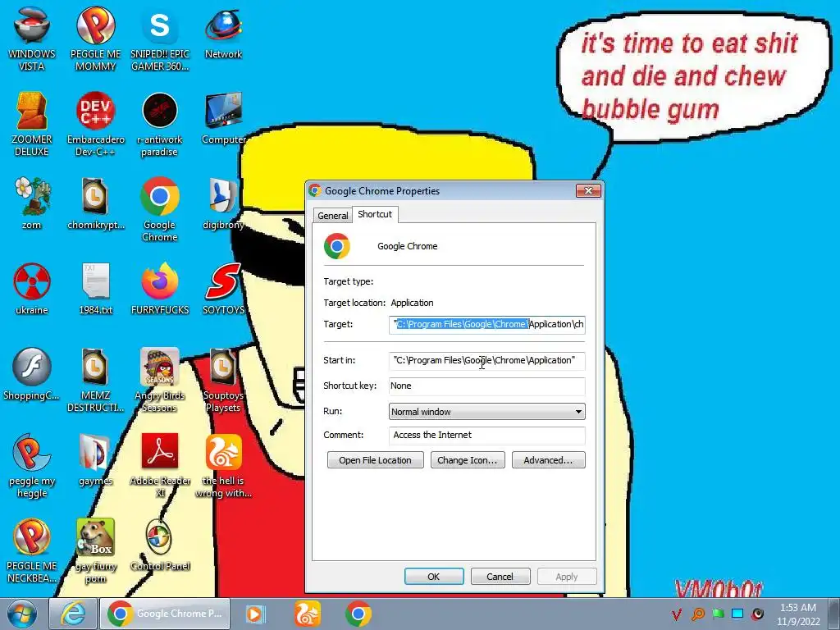Viewport: 840px width, 630px height.
Task: Select the ukraine radiation icon
Action: click(x=32, y=288)
